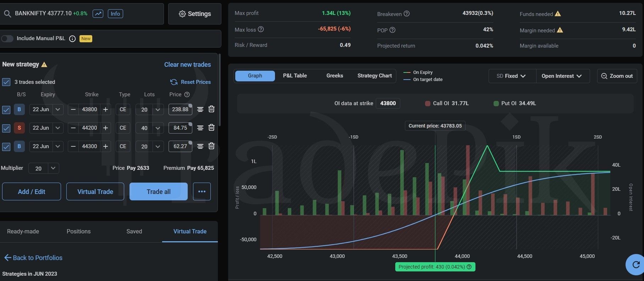Open the Greeks tab
This screenshot has width=644, height=281.
coord(335,76)
